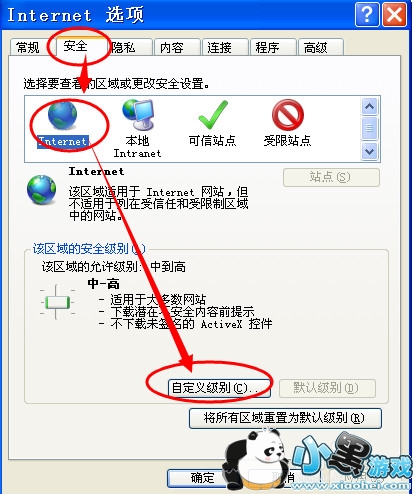Screen dimensions: 414x494
Task: Click the 确定 button
Action: pyautogui.click(x=200, y=478)
